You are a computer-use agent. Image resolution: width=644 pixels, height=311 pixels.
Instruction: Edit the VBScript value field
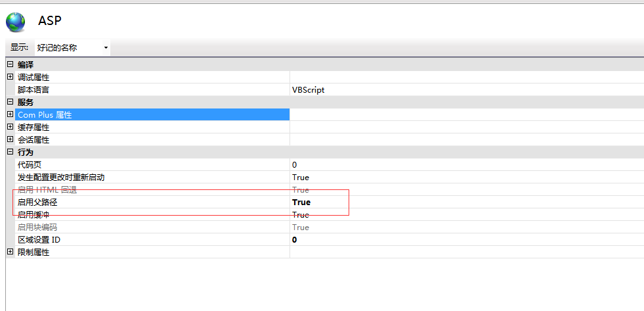pos(467,89)
